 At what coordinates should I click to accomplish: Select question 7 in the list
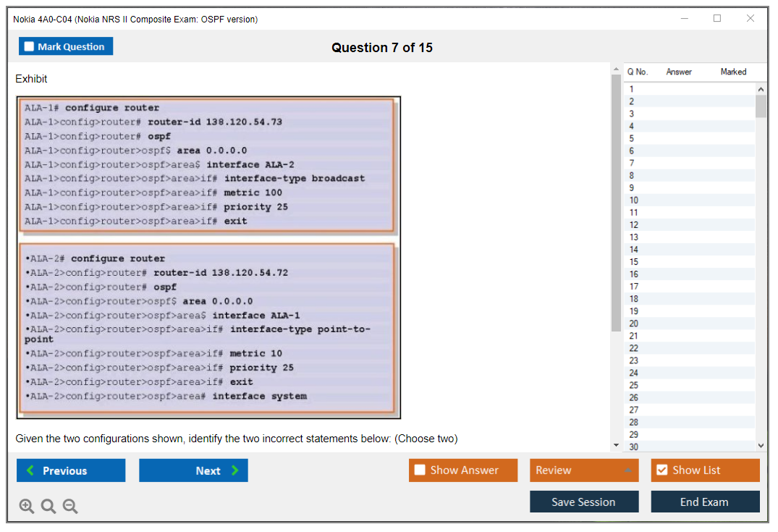click(632, 164)
